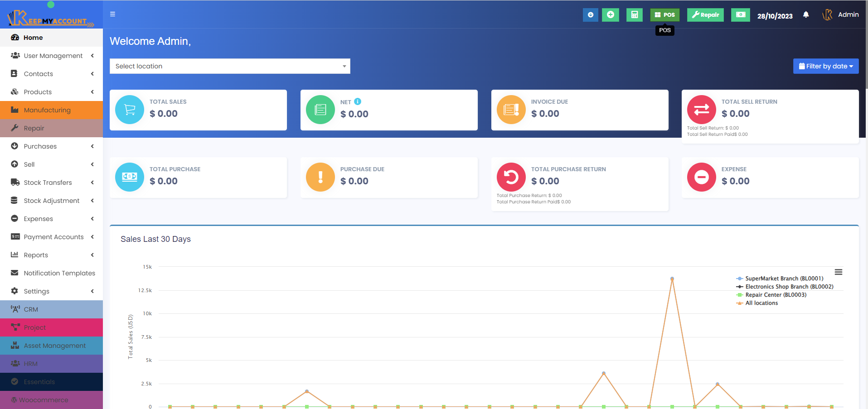868x409 pixels.
Task: Click the blue clock-in icon in toolbar
Action: tap(590, 14)
